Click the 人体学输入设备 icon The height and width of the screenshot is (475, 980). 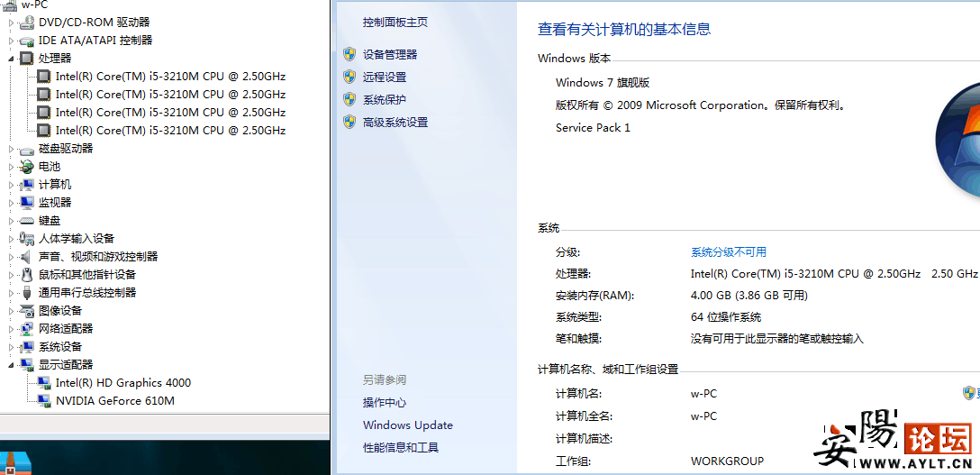(27, 239)
